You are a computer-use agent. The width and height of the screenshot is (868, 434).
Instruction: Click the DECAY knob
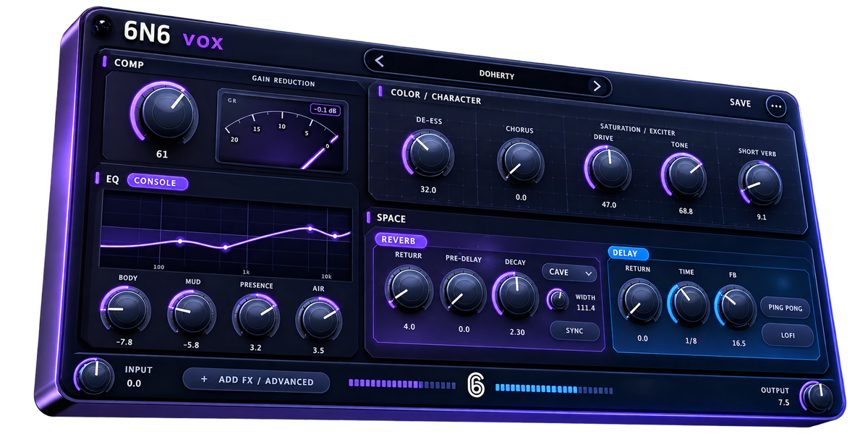(x=516, y=295)
